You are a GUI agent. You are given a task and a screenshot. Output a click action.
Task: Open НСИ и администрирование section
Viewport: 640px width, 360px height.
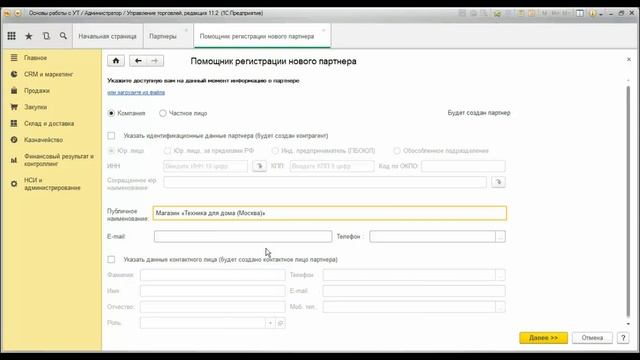point(52,184)
